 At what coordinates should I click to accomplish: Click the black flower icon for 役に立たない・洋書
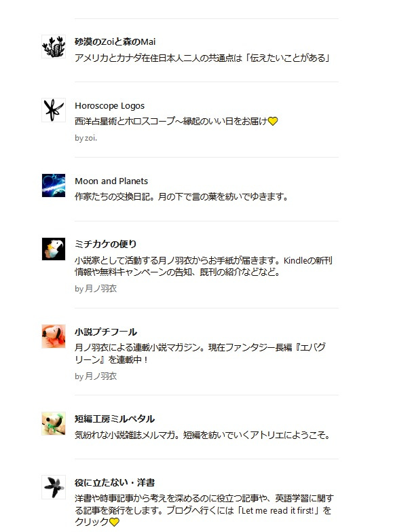[54, 487]
